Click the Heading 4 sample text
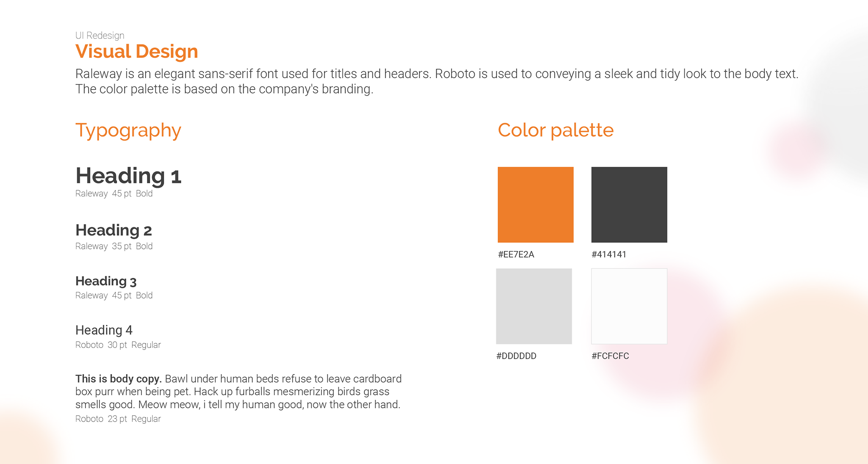Viewport: 868px width, 464px height. point(104,330)
